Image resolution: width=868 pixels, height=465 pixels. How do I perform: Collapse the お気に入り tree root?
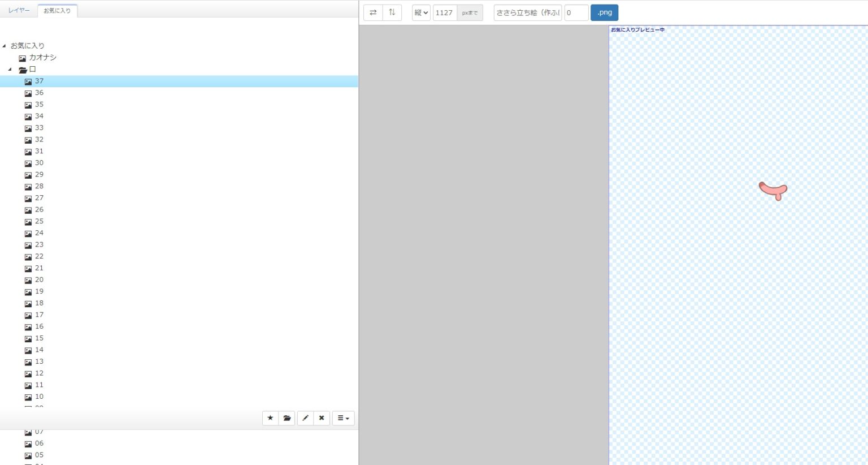5,45
